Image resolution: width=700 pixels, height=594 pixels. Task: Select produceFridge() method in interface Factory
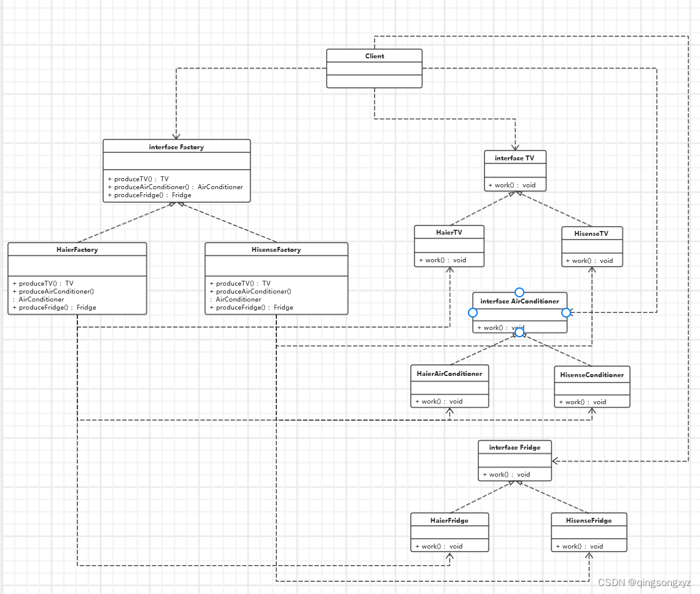tap(149, 195)
